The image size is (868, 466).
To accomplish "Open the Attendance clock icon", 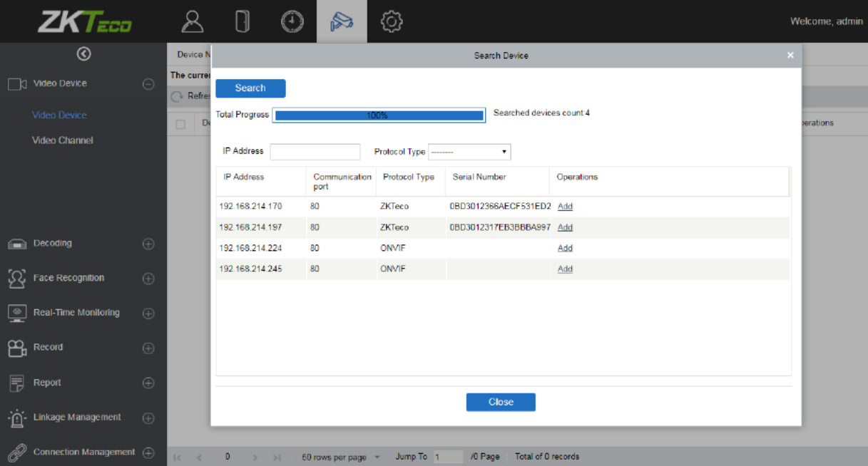I will (292, 22).
